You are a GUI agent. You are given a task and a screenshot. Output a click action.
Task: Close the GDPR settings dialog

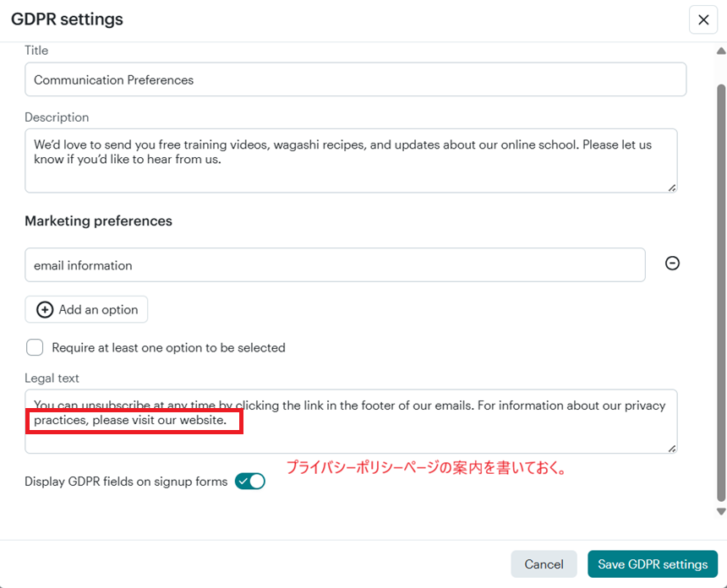[702, 19]
